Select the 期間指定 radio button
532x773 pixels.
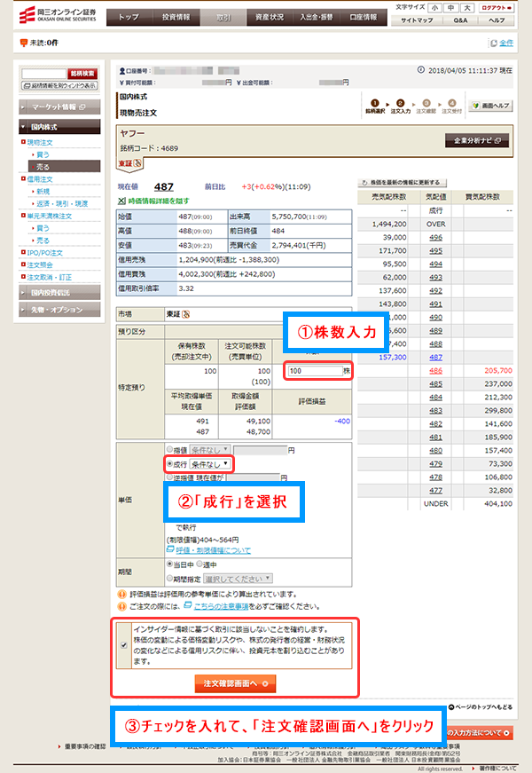(169, 579)
